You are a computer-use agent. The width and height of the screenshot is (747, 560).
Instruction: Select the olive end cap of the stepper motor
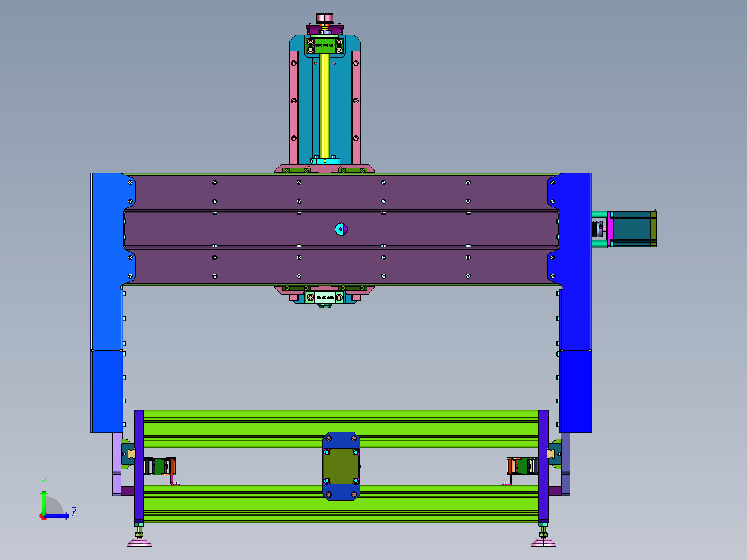(653, 229)
